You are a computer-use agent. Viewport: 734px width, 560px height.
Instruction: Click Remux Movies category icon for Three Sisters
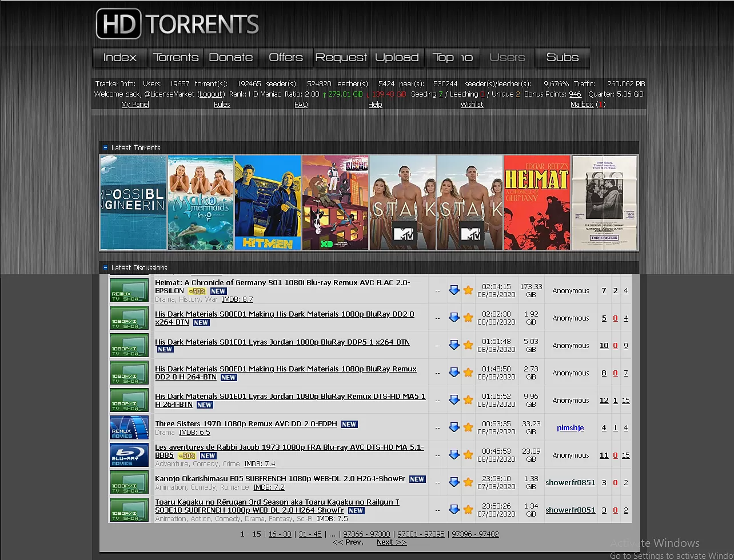tap(129, 427)
